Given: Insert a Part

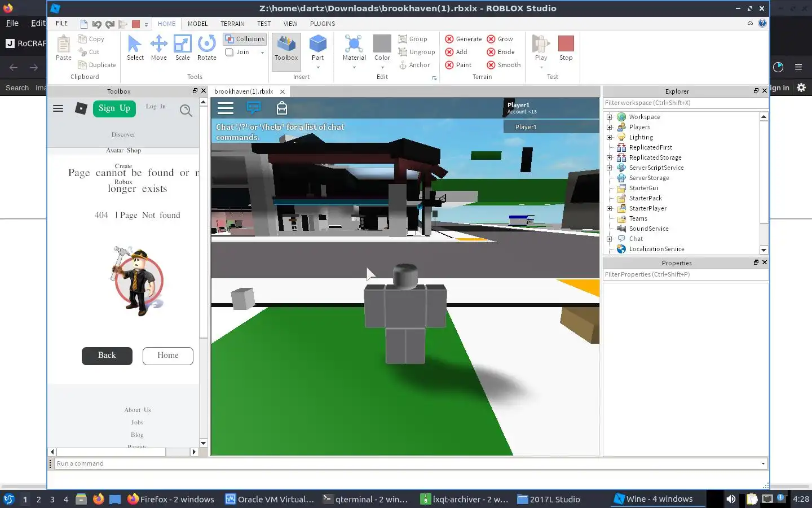Looking at the screenshot, I should [318, 47].
